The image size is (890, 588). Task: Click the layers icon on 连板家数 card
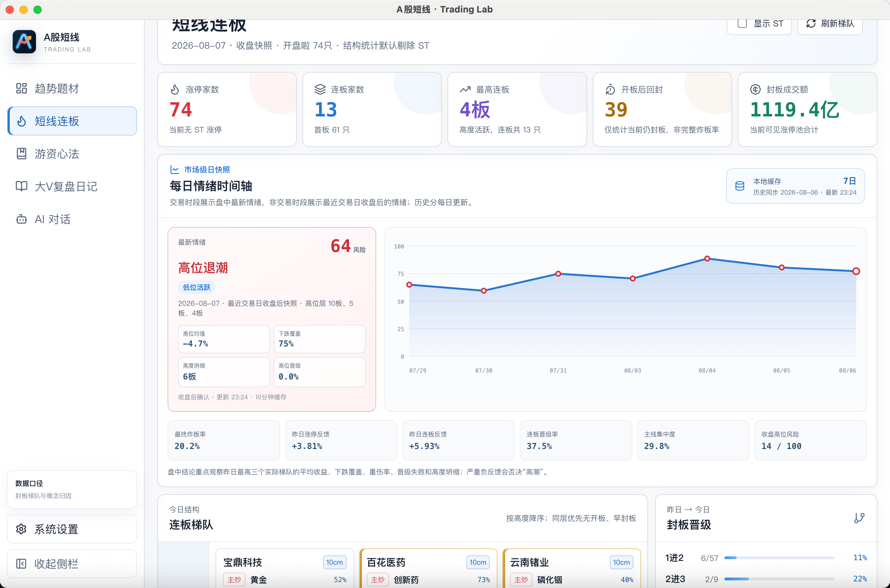pyautogui.click(x=320, y=89)
